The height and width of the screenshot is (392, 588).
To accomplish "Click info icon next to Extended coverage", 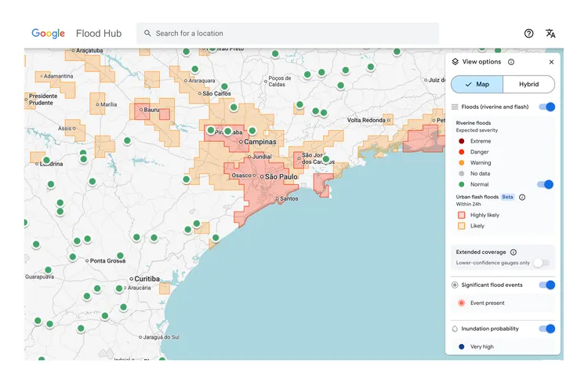I will 514,252.
